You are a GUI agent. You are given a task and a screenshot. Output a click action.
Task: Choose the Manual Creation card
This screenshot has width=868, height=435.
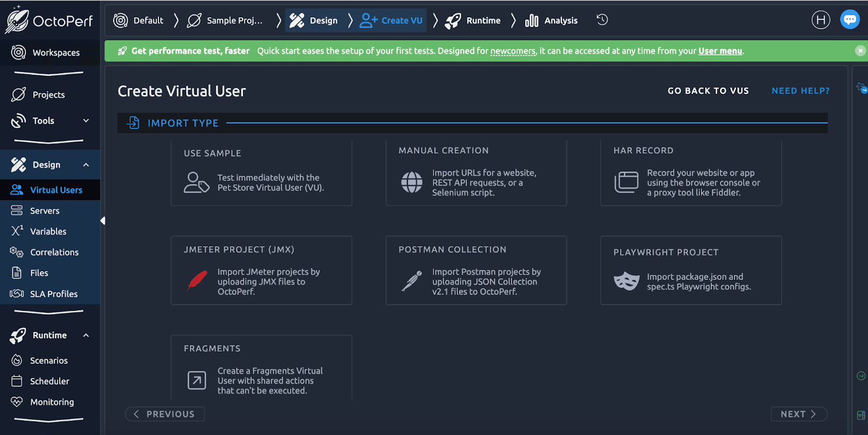pos(476,174)
